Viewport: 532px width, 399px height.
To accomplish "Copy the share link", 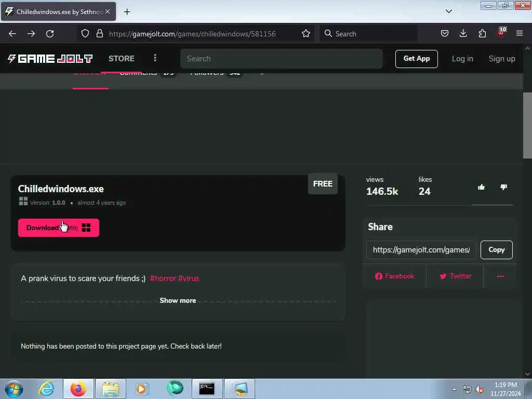I will (x=496, y=250).
